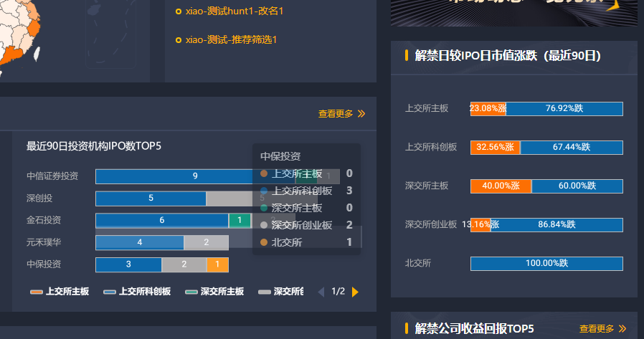Click the double-chevron icon beside the 查看更多 link above the IPO chart
The width and height of the screenshot is (644, 339).
[x=361, y=114]
